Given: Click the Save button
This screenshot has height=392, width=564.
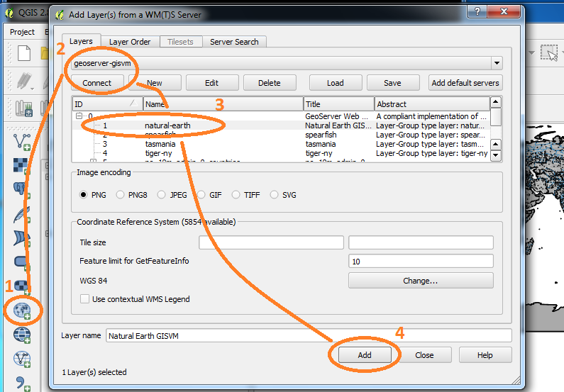Looking at the screenshot, I should click(392, 83).
